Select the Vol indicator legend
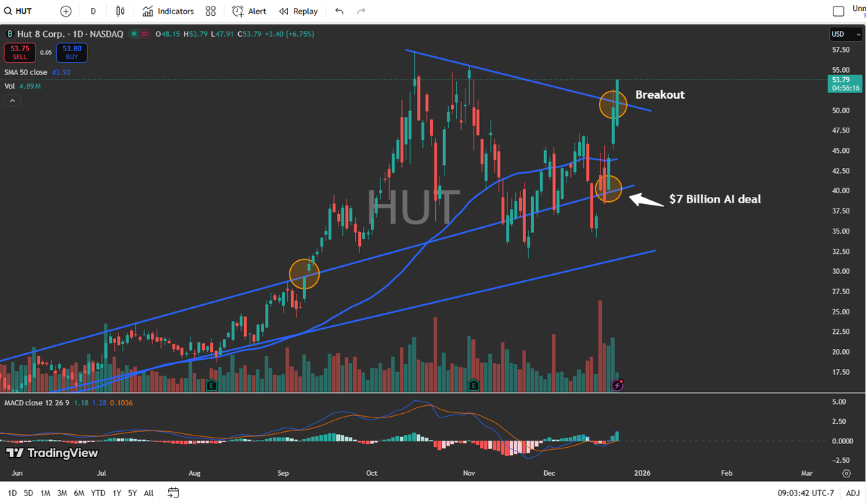The image size is (866, 504). pos(9,86)
